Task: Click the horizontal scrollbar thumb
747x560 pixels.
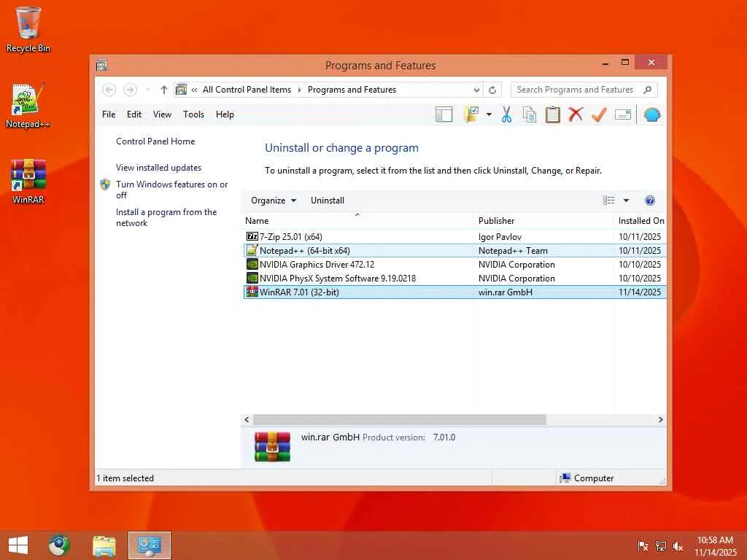Action: point(399,419)
